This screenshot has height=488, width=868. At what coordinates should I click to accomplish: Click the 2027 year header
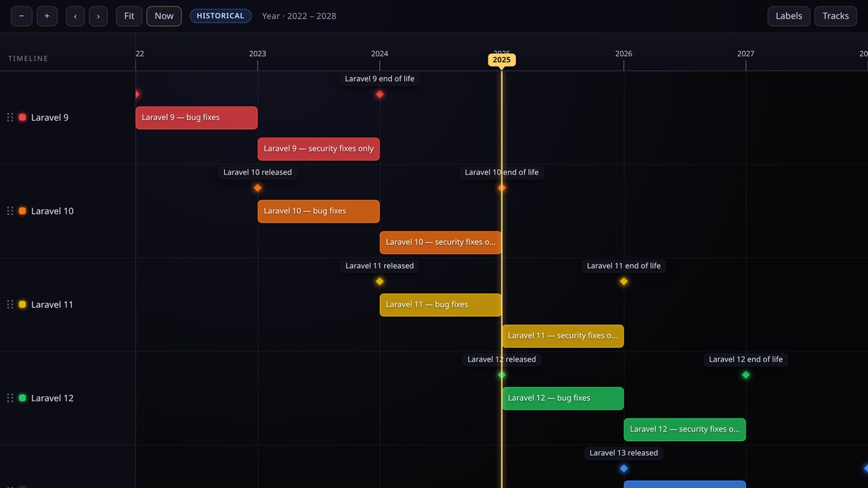[746, 53]
